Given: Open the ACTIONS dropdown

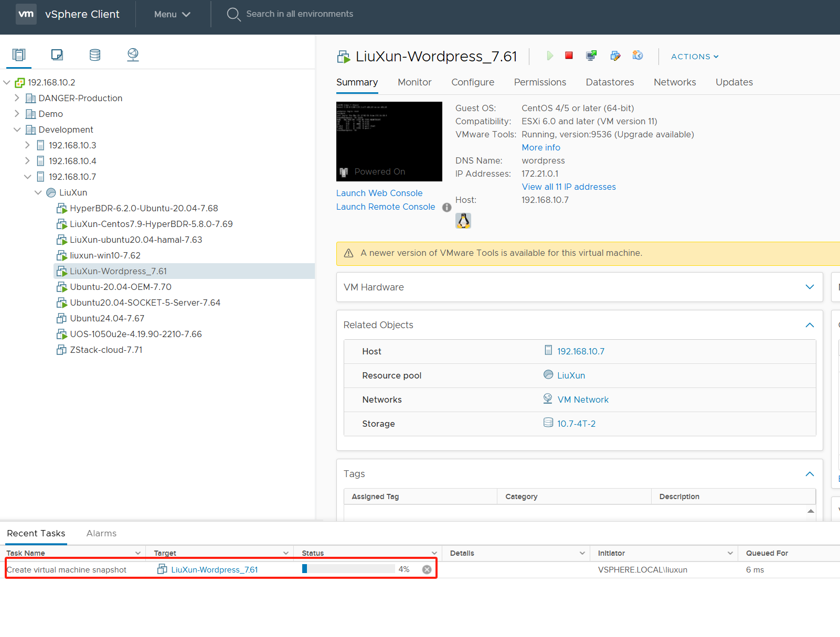Looking at the screenshot, I should 695,57.
